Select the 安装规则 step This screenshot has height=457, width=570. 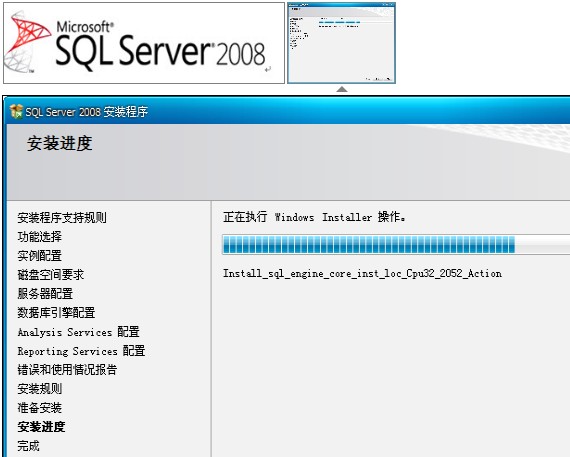pyautogui.click(x=40, y=389)
